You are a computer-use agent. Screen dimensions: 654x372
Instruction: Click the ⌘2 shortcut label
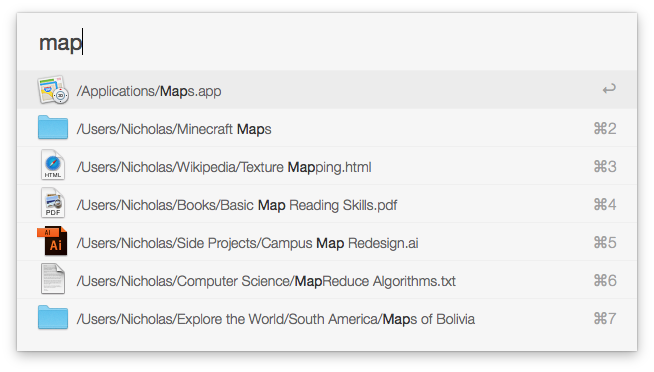click(x=605, y=128)
